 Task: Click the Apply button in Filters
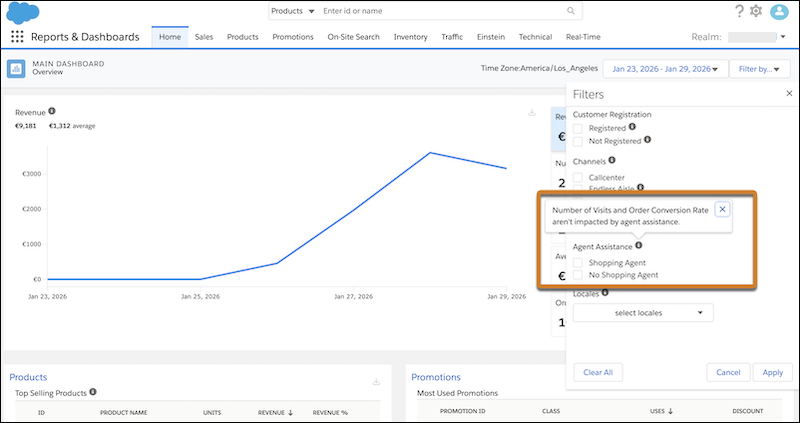pyautogui.click(x=772, y=372)
